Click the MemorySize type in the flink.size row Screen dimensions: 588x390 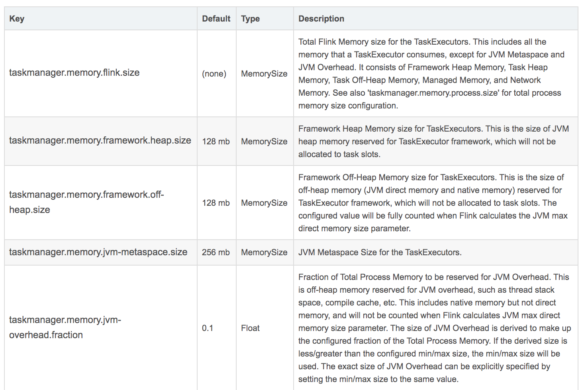(x=264, y=74)
